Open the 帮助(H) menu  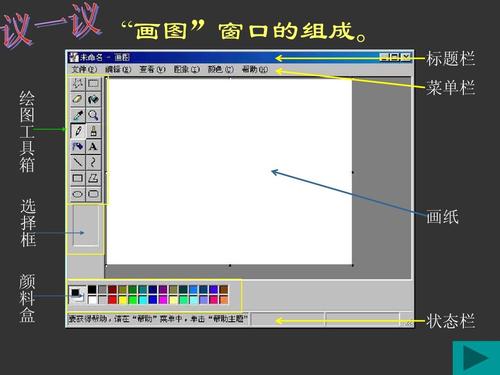tap(255, 69)
